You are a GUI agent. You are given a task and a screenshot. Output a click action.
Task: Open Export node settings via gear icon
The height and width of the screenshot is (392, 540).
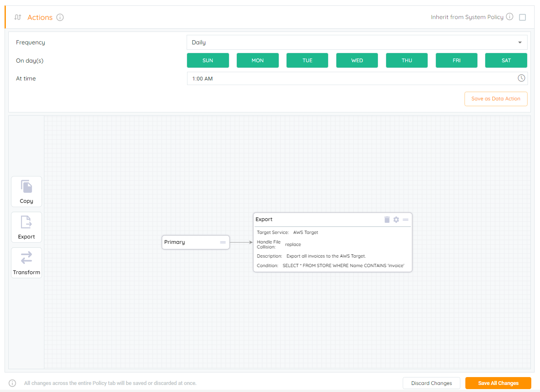click(x=396, y=219)
